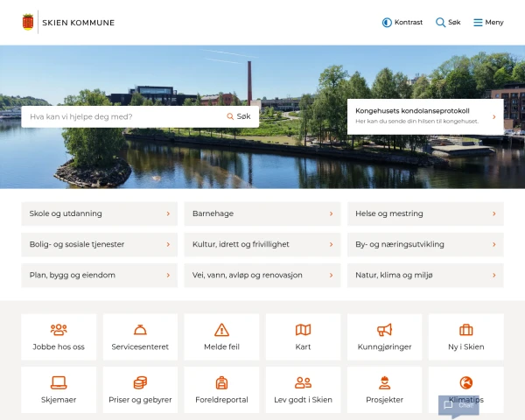
Task: Click the Ny i Skien suitcase icon
Action: pos(466,330)
